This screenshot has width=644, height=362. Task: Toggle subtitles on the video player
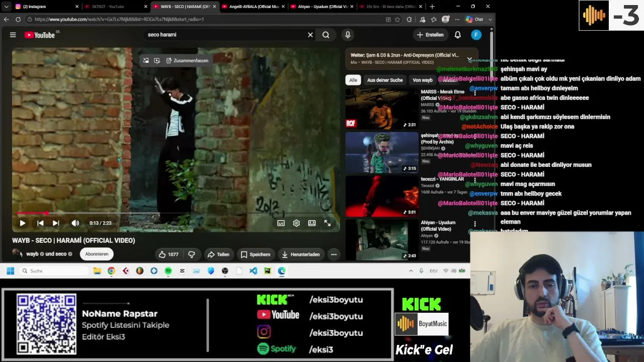click(281, 223)
